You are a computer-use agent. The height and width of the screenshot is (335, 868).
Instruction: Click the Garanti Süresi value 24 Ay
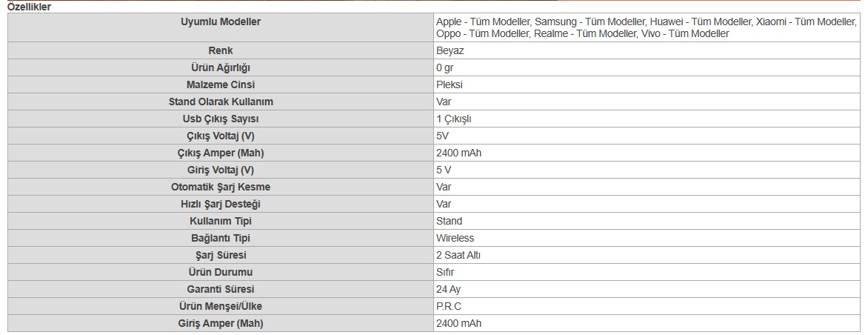[448, 289]
